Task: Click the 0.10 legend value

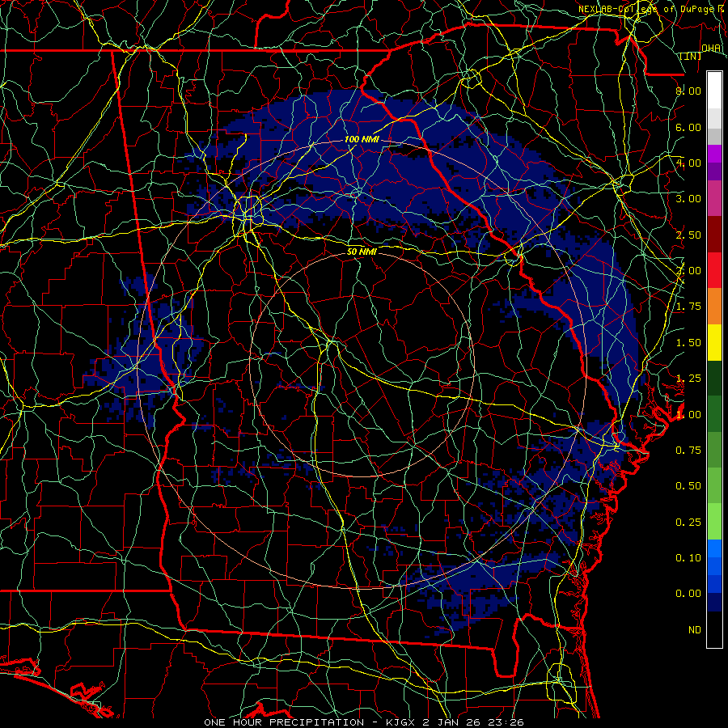Action: pos(688,557)
